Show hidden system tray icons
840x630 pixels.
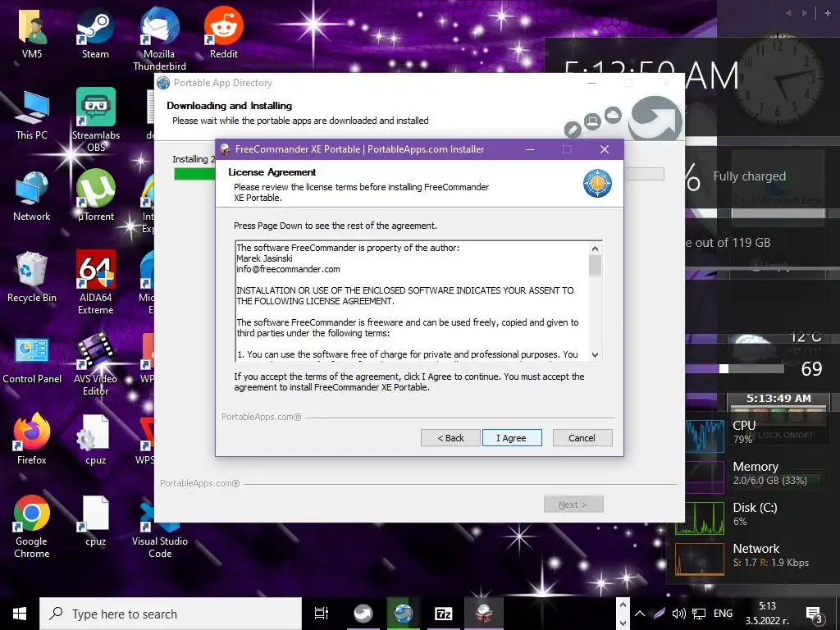pyautogui.click(x=640, y=614)
